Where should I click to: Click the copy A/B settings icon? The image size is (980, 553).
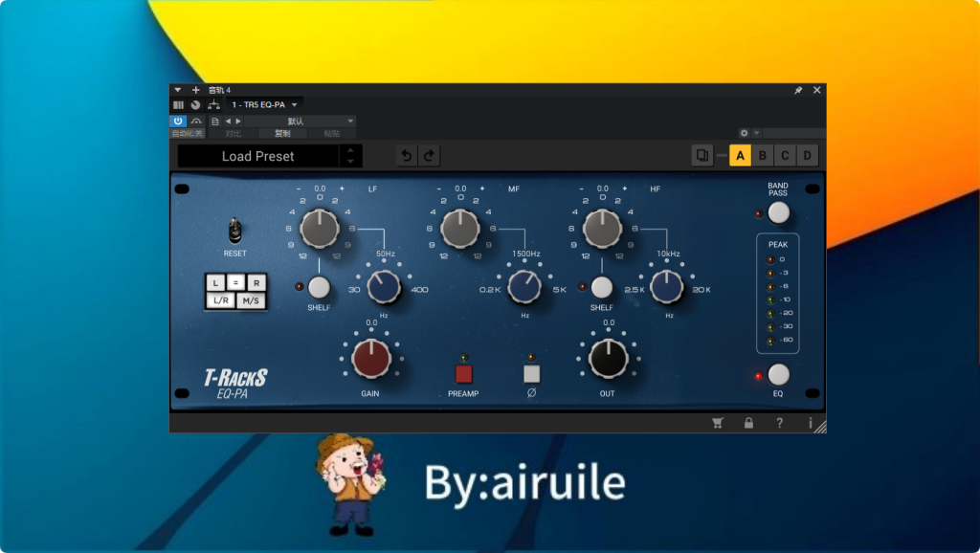pos(702,156)
